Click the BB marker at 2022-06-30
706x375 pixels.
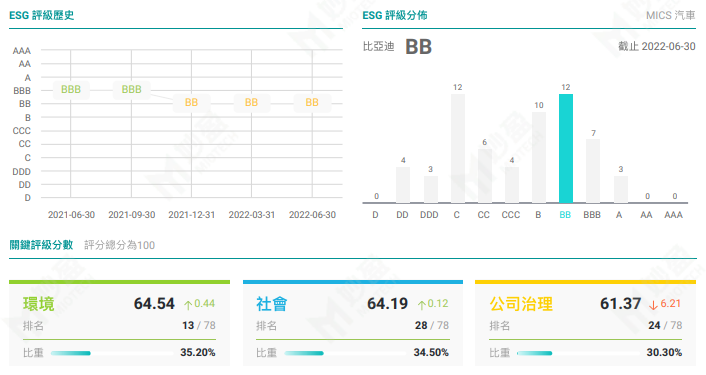312,103
